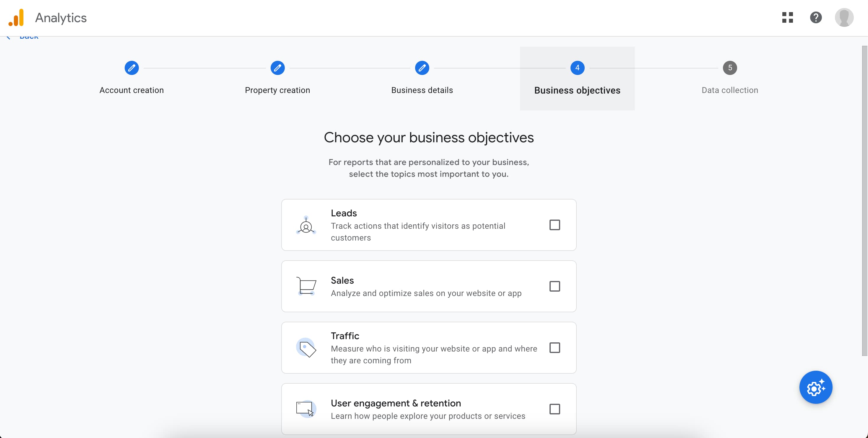Open the blue gear sparkle floating button

point(815,387)
